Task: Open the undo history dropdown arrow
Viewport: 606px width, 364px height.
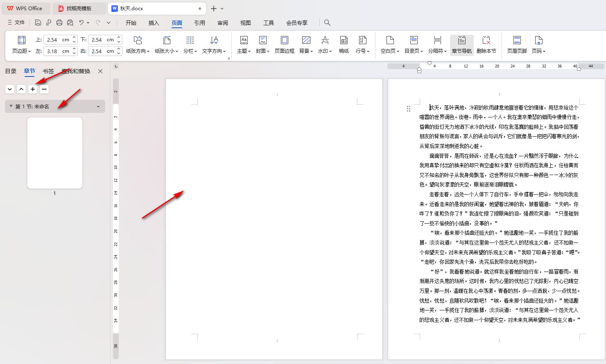Action: 88,23
